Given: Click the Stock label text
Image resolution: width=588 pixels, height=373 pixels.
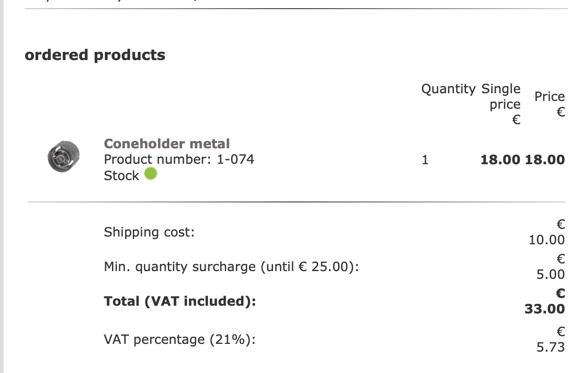Looking at the screenshot, I should pos(121,176).
